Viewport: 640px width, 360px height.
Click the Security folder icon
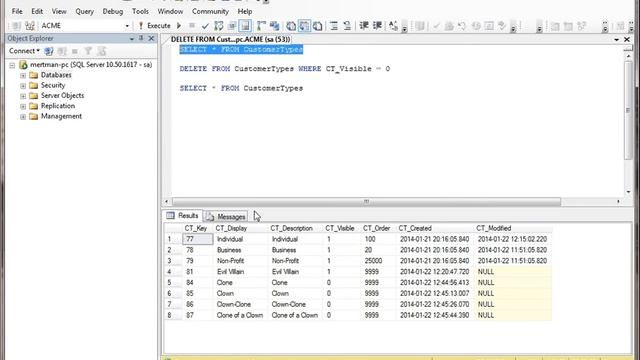pos(34,85)
